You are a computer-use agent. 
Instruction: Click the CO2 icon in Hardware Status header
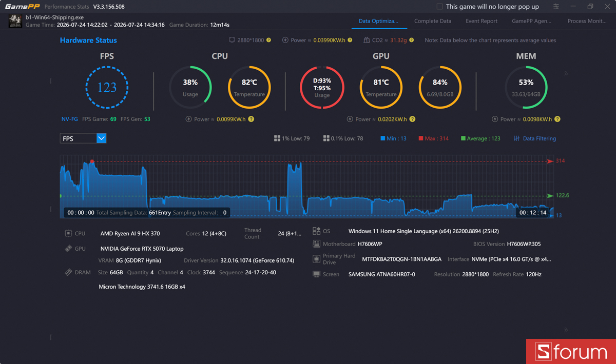coord(367,40)
